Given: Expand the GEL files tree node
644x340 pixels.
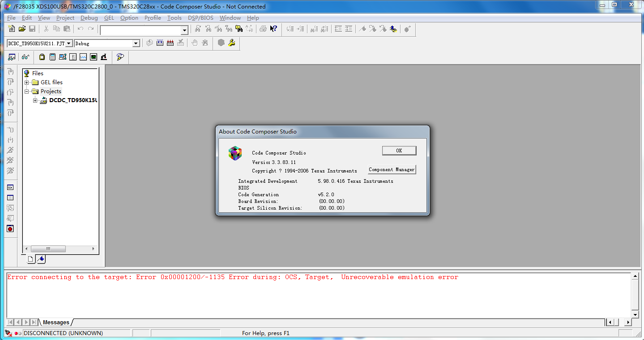Looking at the screenshot, I should pos(27,82).
